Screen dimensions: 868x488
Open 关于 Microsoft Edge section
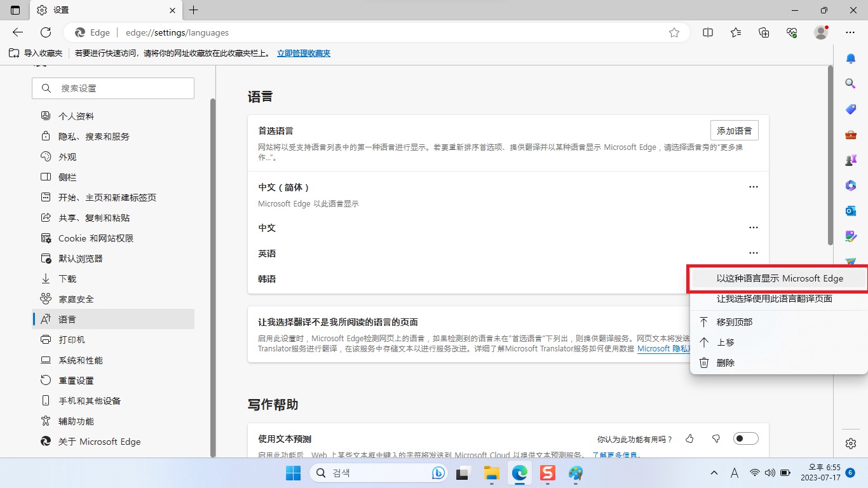pos(113,442)
